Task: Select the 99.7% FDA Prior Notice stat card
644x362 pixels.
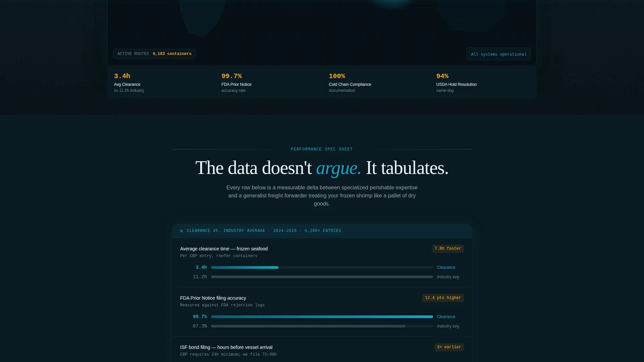Action: pyautogui.click(x=268, y=82)
